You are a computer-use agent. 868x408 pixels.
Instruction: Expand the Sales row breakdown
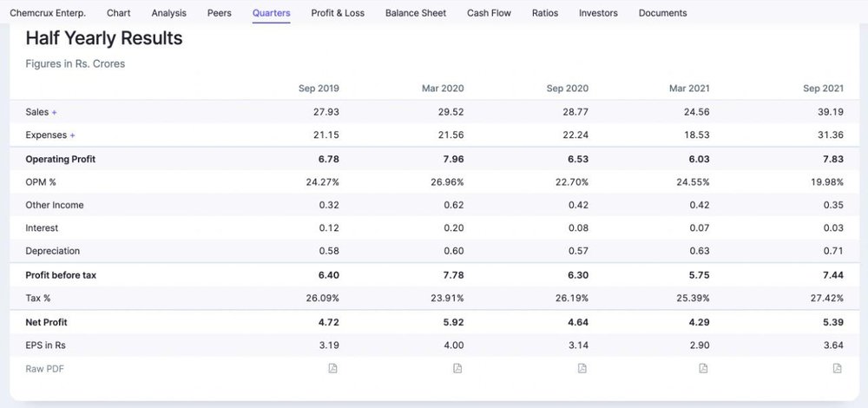click(x=54, y=112)
